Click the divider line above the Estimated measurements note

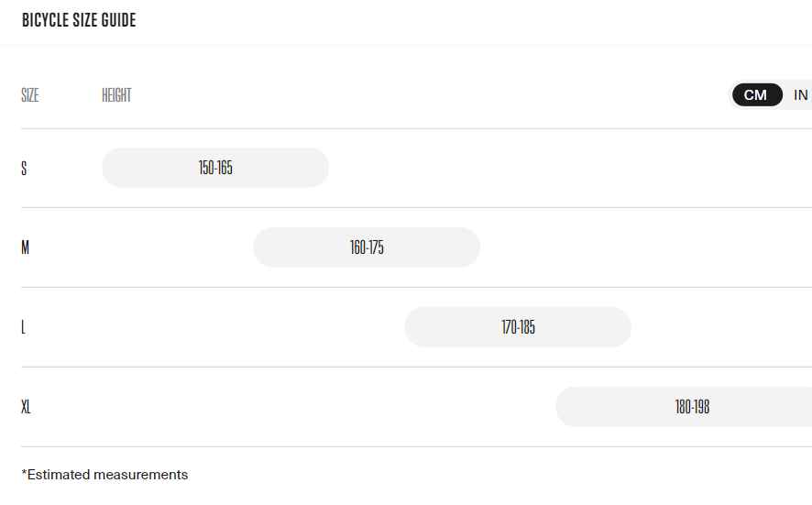406,446
